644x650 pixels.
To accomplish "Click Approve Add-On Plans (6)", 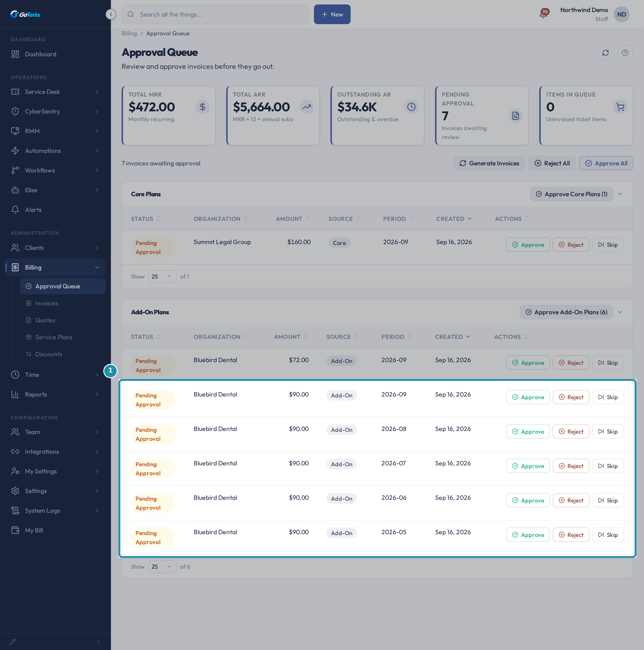I will click(566, 312).
